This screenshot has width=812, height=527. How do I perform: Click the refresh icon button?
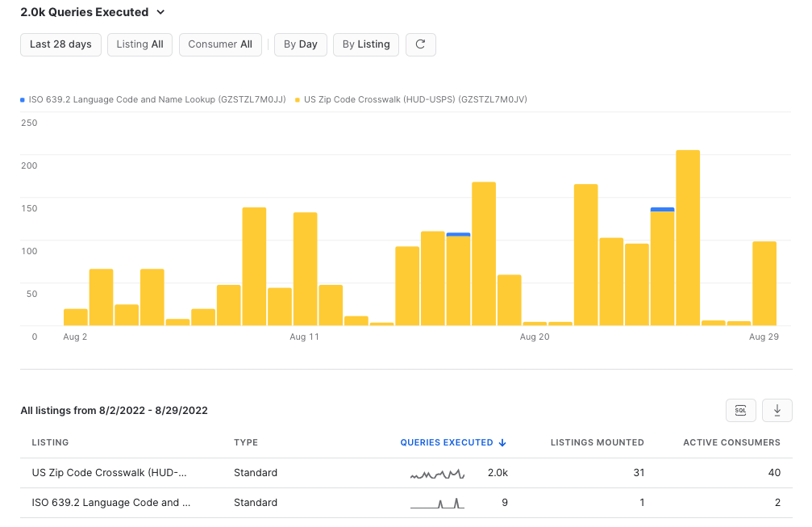420,44
